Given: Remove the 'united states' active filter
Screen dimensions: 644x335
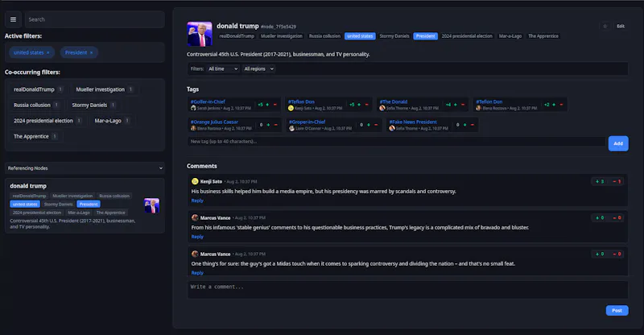Looking at the screenshot, I should [48, 52].
